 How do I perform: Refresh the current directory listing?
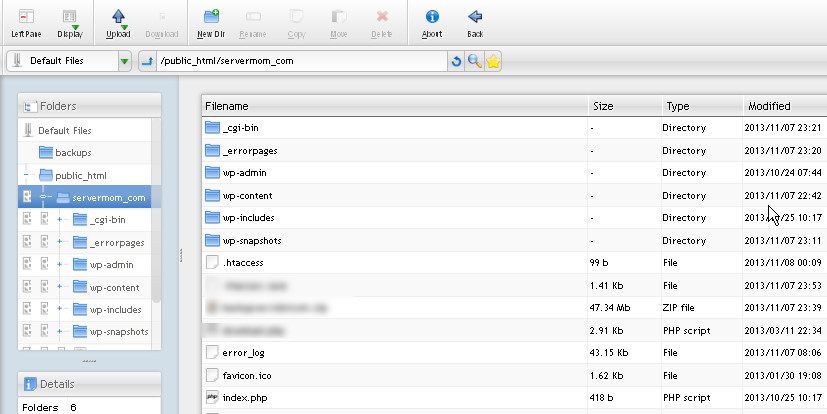[457, 62]
